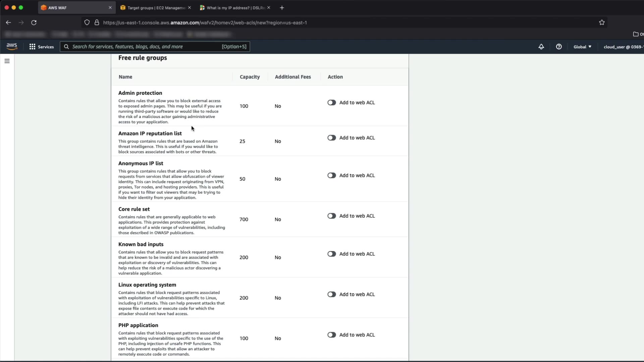
Task: Enable the Linux operating system rule group
Action: [x=332, y=294]
